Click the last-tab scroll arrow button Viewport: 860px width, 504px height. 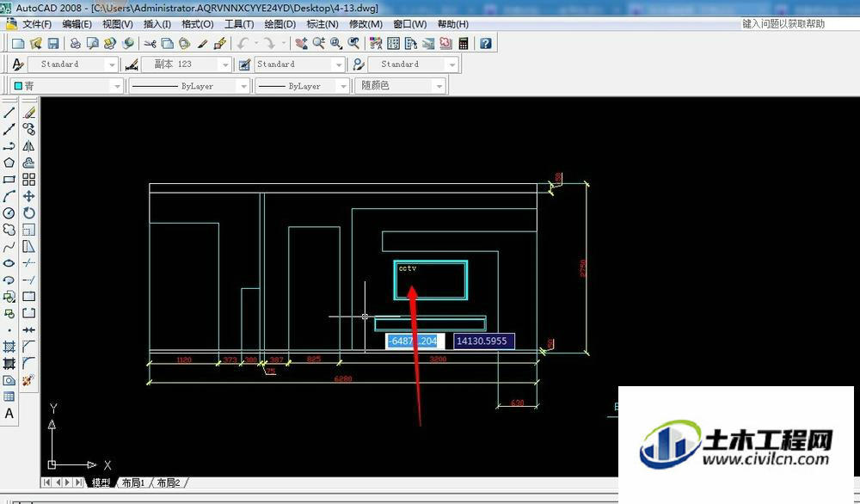(79, 482)
